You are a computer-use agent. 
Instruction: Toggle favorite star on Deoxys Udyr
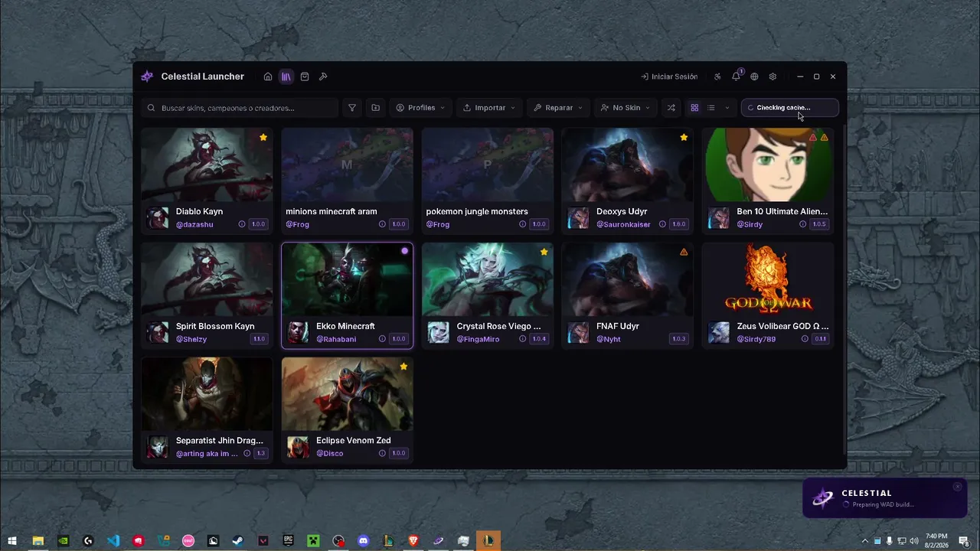[x=684, y=138]
